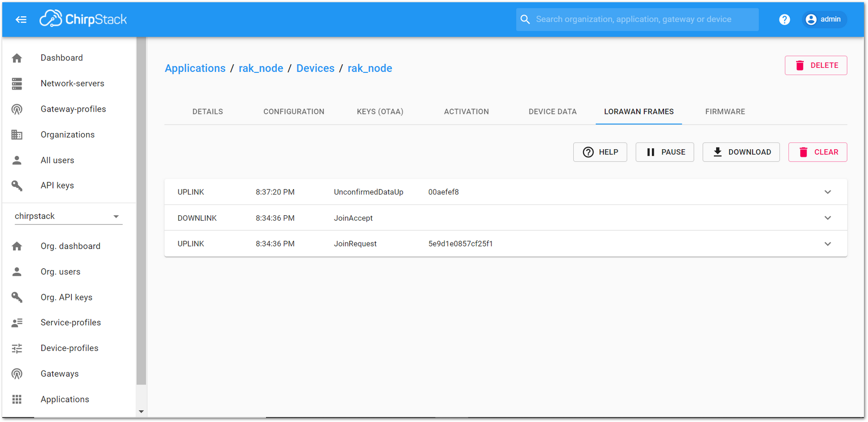Follow the Devices breadcrumb link
Image resolution: width=868 pixels, height=422 pixels.
pos(315,68)
